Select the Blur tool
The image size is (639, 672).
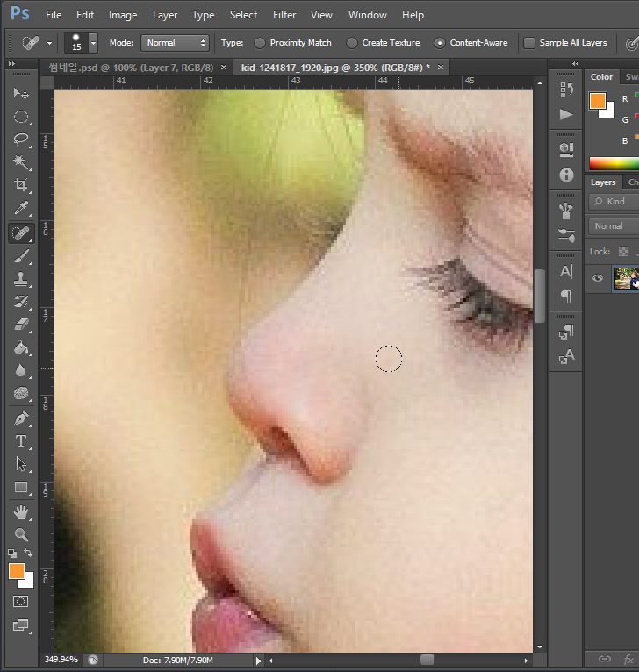click(x=20, y=370)
